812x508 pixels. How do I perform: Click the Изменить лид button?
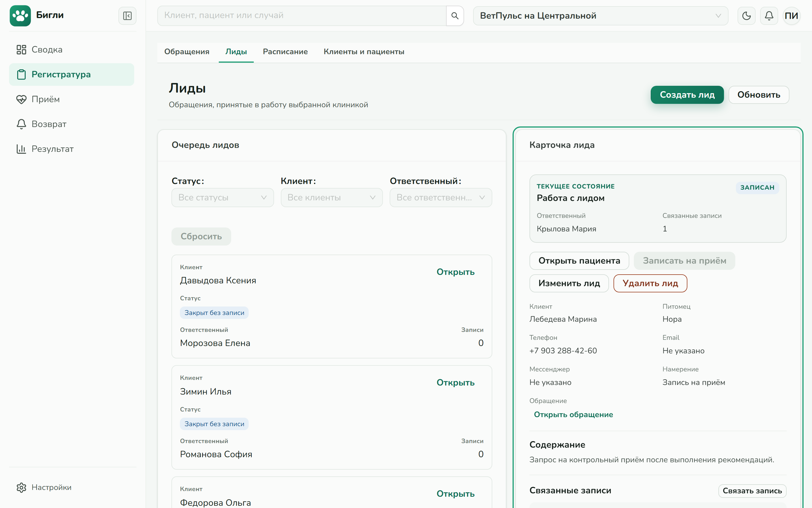point(569,283)
